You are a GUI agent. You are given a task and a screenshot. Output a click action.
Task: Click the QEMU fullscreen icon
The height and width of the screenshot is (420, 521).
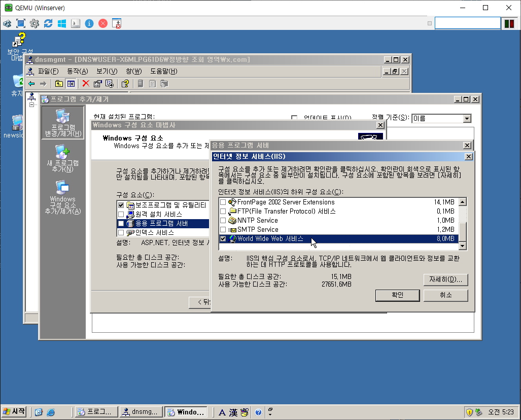click(21, 23)
